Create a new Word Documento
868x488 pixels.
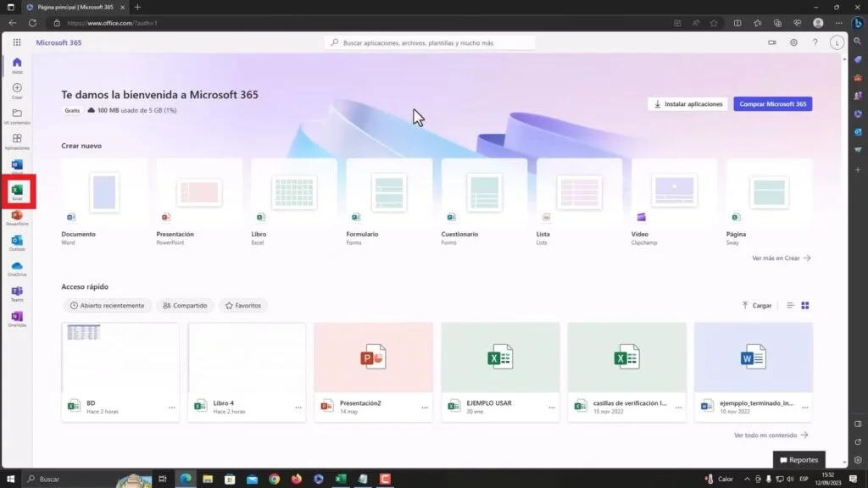tap(104, 202)
